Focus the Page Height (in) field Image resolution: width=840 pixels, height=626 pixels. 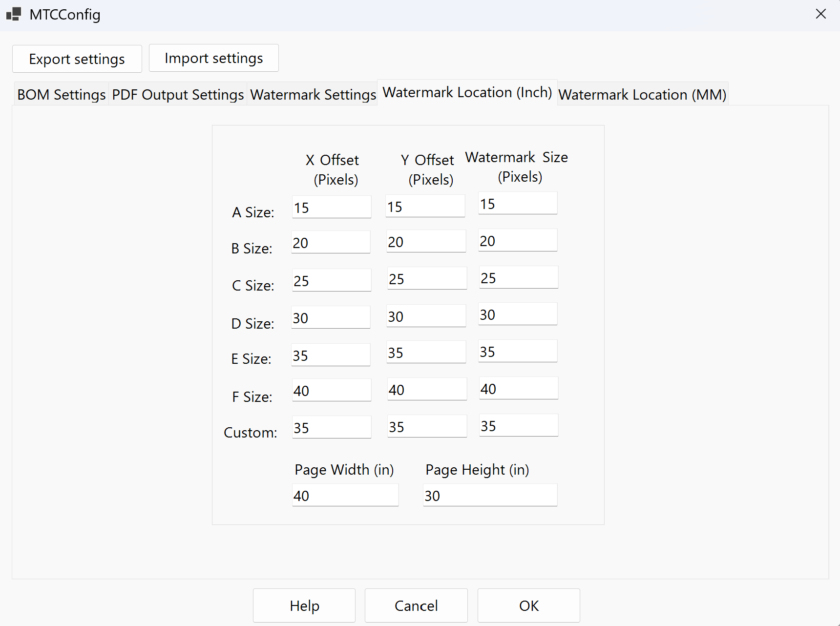click(490, 495)
